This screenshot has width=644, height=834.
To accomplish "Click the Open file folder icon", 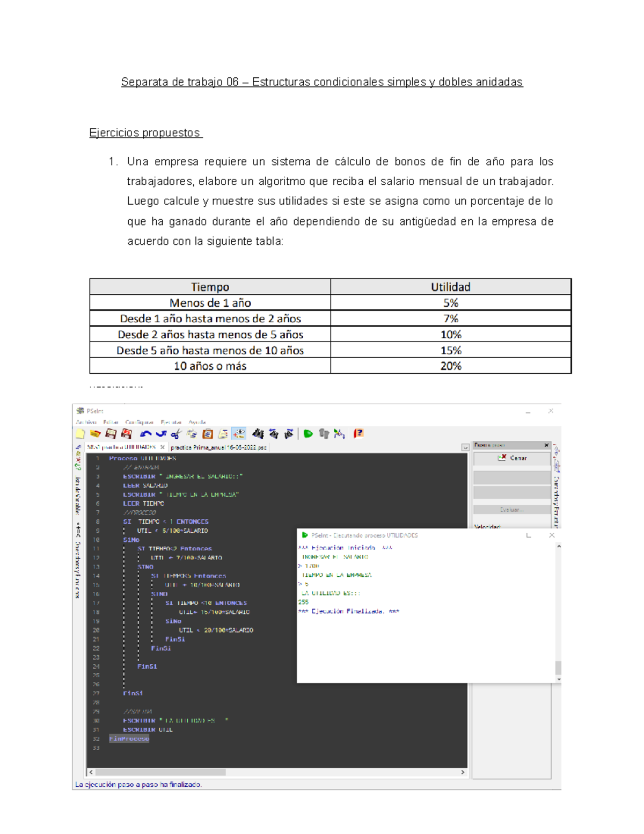I will 96,434.
